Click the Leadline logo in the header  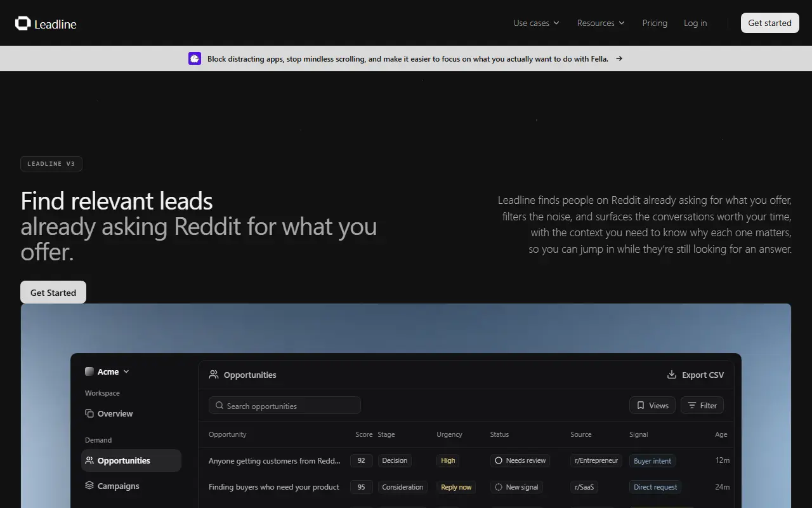click(x=46, y=23)
